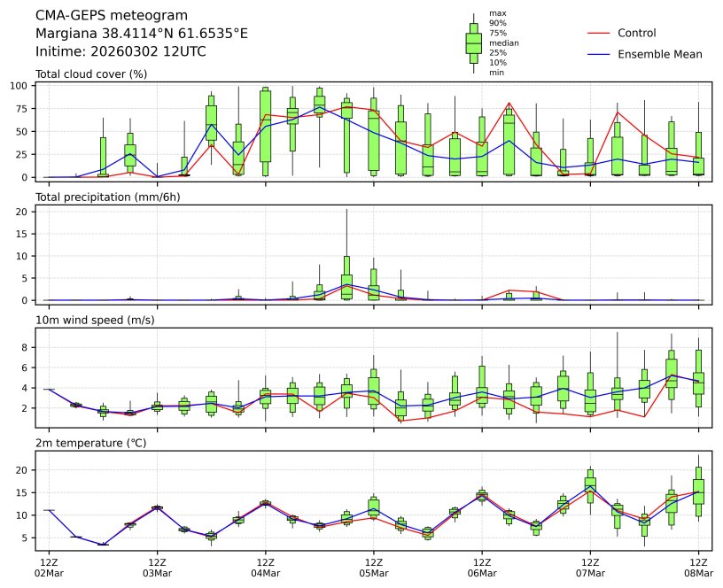Click the Margiana coordinates text
The width and height of the screenshot is (723, 588).
pos(142,34)
